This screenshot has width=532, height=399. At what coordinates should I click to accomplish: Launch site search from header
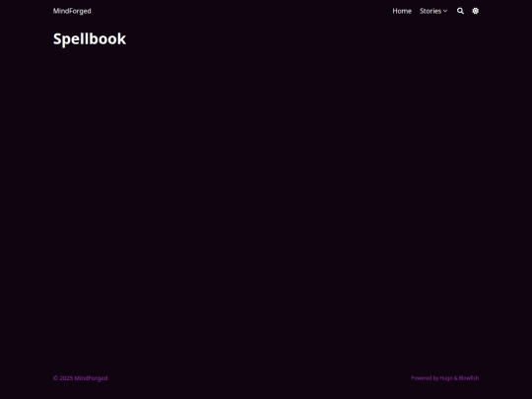(460, 11)
